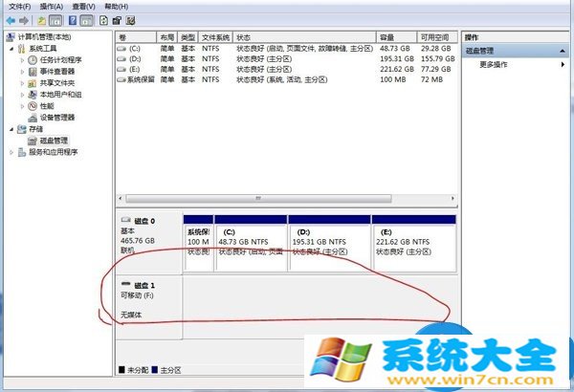The width and height of the screenshot is (574, 392).
Task: Click the 本地用户和组 icon
Action: pyautogui.click(x=33, y=95)
